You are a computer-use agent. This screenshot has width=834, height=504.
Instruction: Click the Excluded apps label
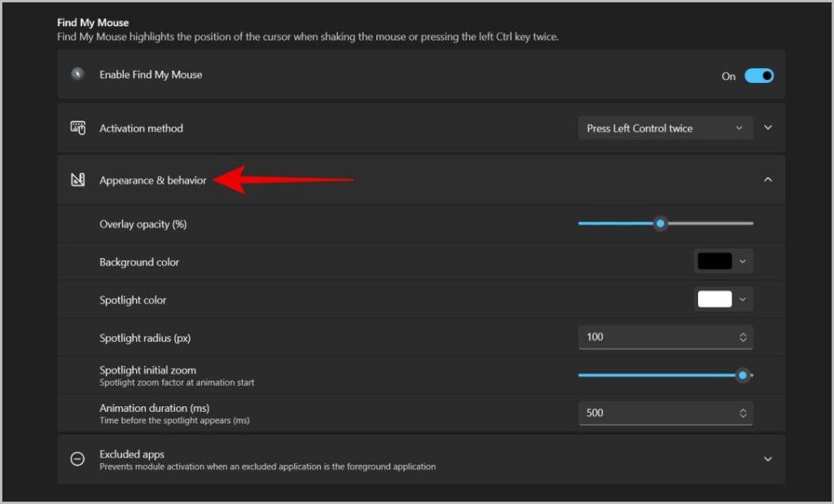pos(132,454)
